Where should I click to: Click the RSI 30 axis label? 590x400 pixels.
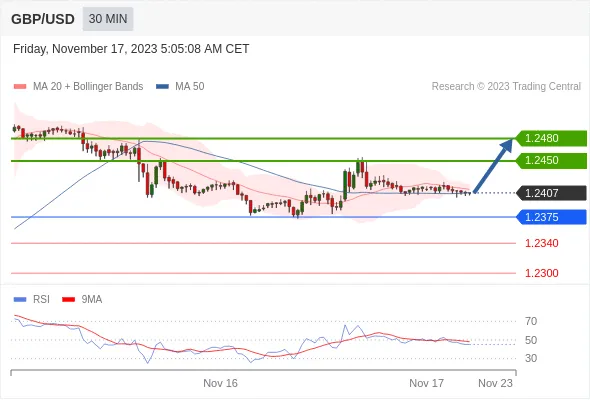pos(531,358)
